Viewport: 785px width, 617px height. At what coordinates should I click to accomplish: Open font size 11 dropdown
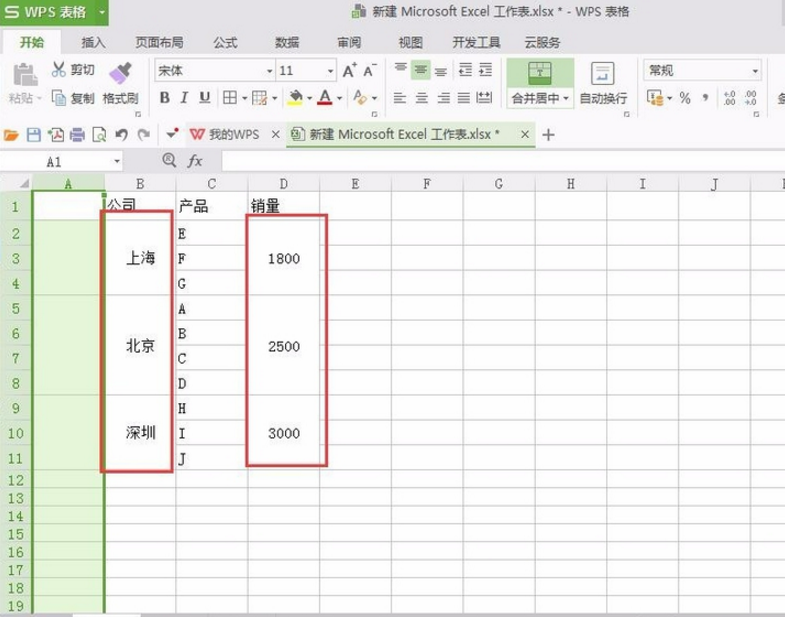(x=330, y=71)
